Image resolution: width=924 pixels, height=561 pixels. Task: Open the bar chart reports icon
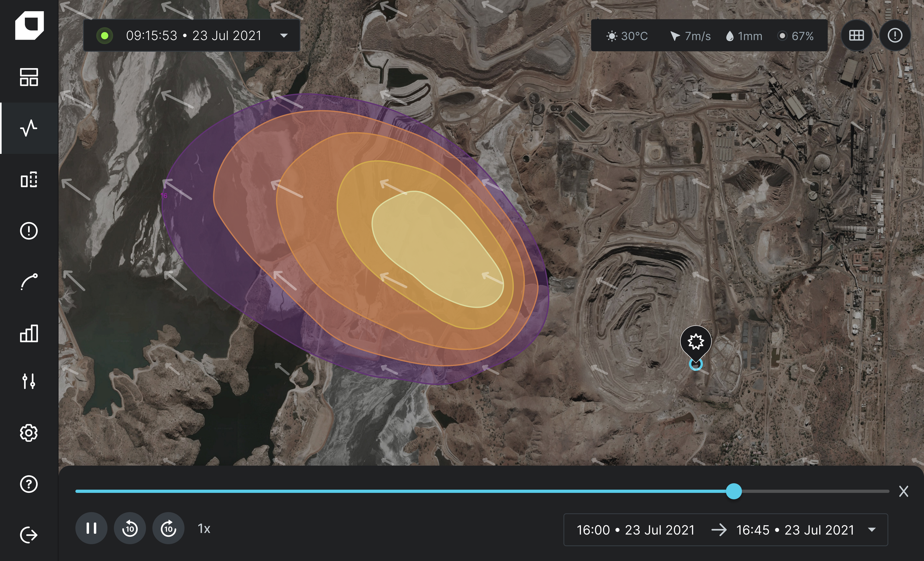tap(29, 333)
